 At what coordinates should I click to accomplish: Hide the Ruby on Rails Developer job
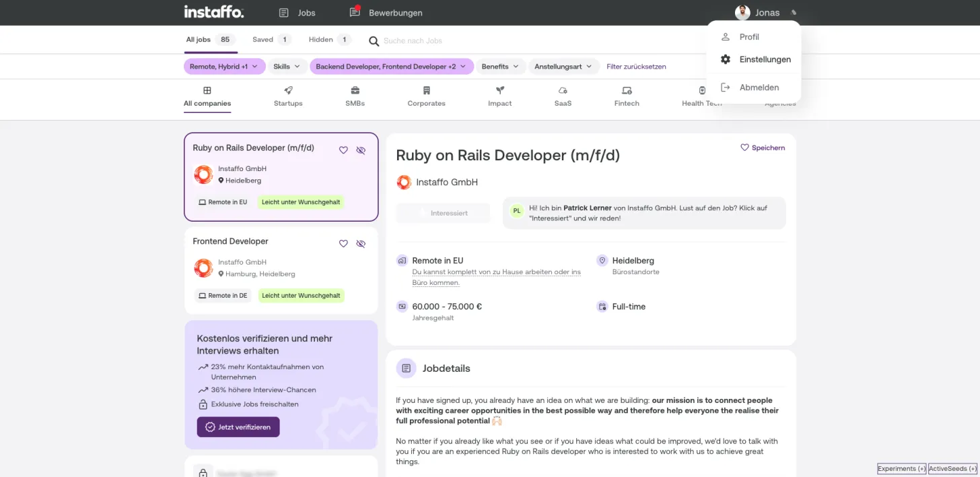point(361,150)
